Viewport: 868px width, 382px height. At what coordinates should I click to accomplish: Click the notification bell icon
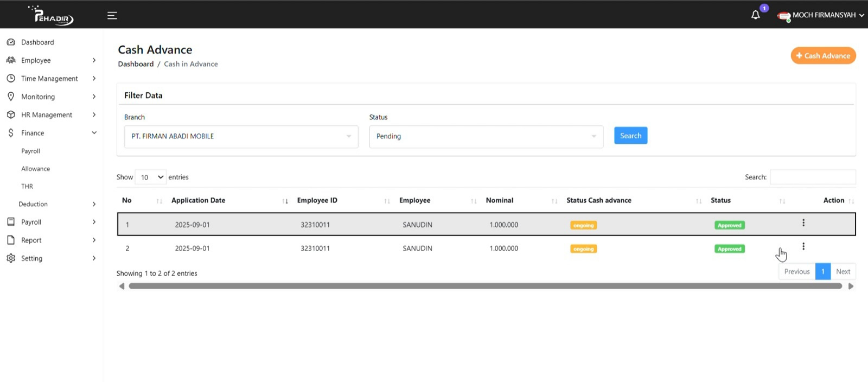[x=755, y=15]
